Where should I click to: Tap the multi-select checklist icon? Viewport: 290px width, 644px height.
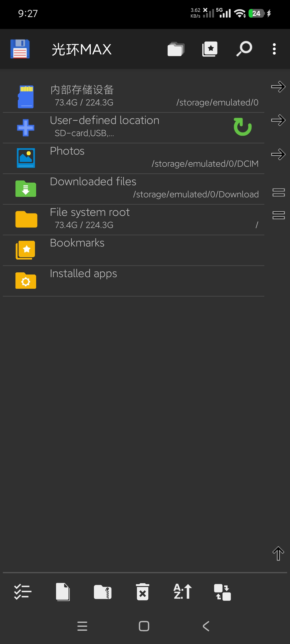tap(23, 592)
